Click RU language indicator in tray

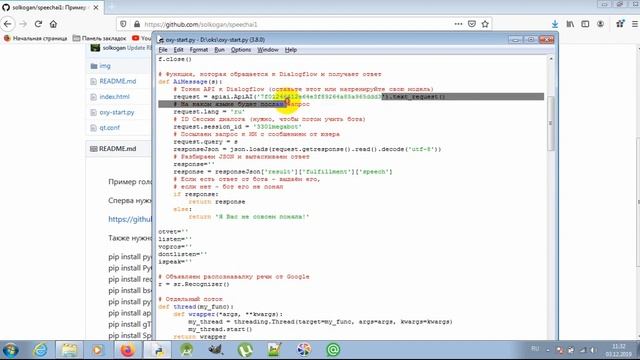(x=535, y=349)
